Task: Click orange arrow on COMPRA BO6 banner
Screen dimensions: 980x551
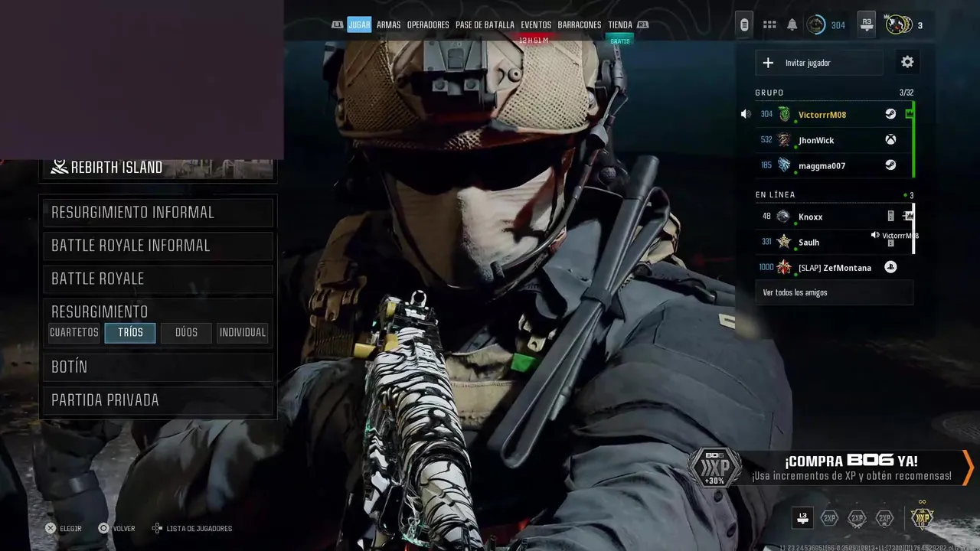Action: click(x=968, y=467)
